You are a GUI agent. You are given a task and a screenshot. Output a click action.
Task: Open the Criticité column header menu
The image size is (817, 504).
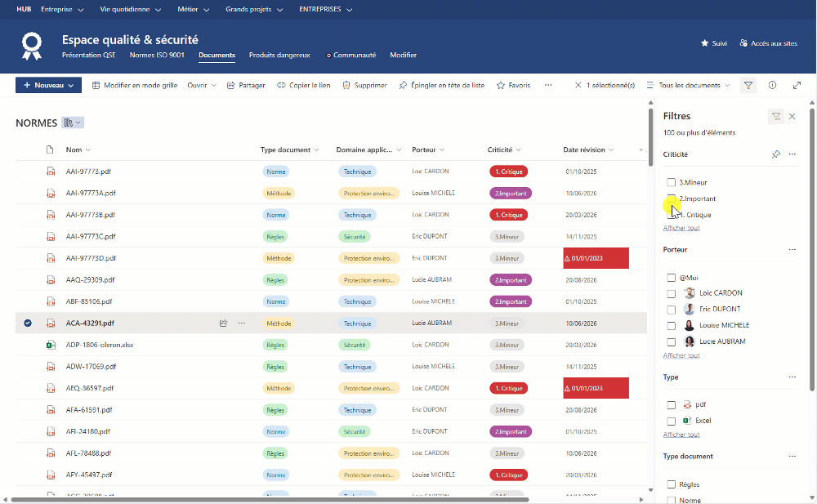[x=504, y=149]
